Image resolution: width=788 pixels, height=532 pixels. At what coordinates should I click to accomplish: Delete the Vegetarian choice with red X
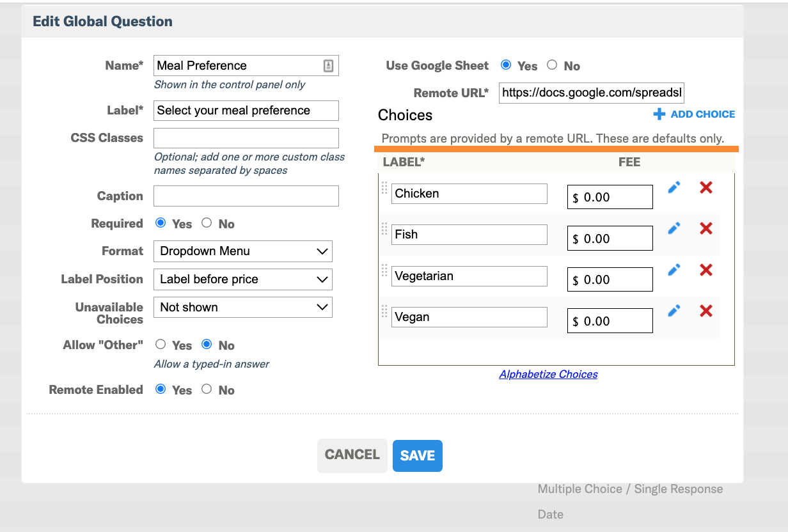pyautogui.click(x=706, y=270)
